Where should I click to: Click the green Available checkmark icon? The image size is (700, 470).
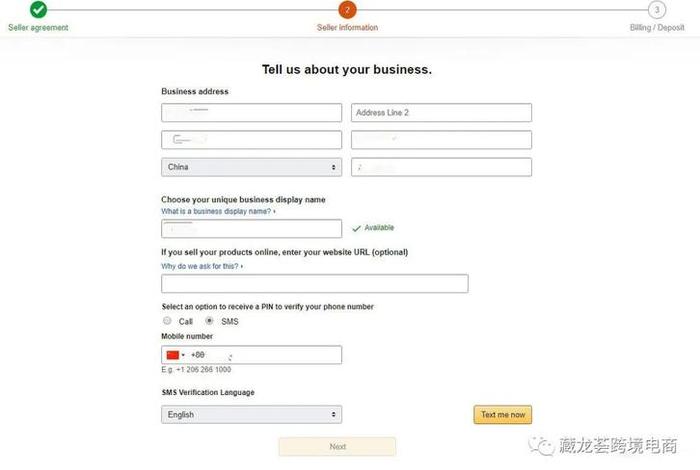coord(356,228)
